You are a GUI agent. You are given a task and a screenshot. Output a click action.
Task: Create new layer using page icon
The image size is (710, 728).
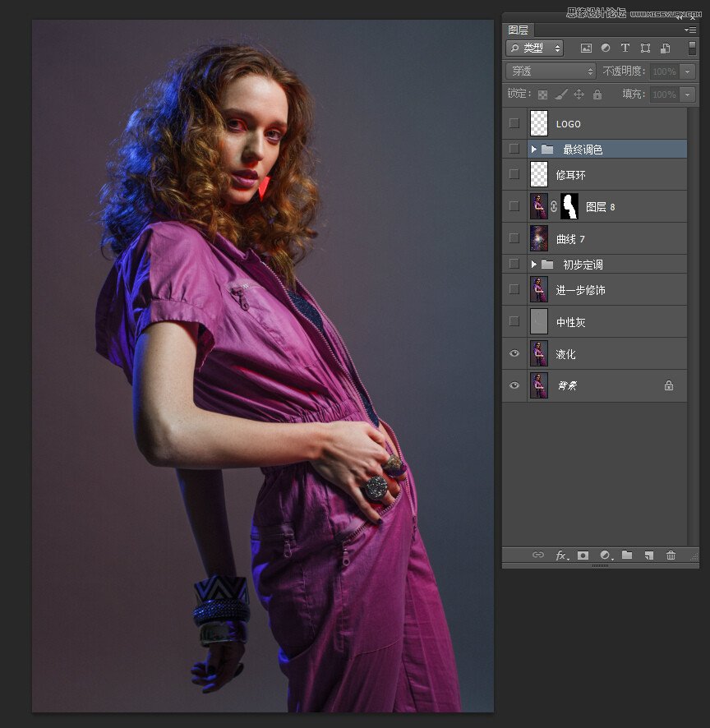coord(648,555)
